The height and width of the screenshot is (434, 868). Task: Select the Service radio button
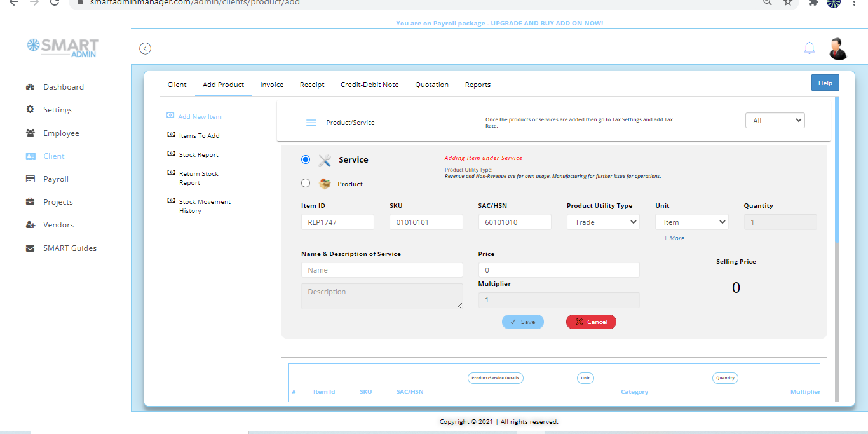306,159
